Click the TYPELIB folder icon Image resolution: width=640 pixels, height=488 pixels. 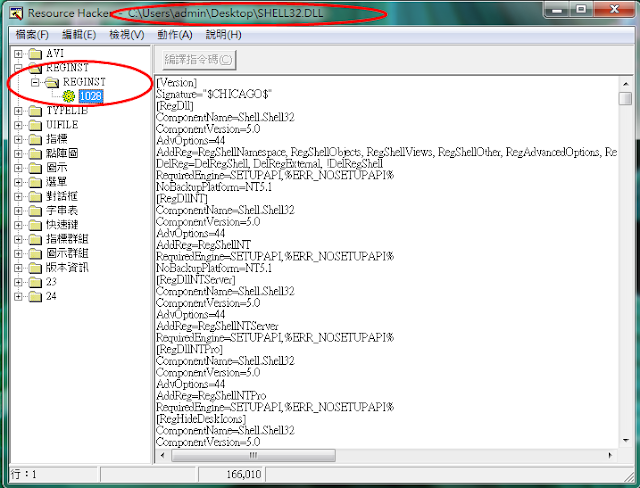point(36,111)
